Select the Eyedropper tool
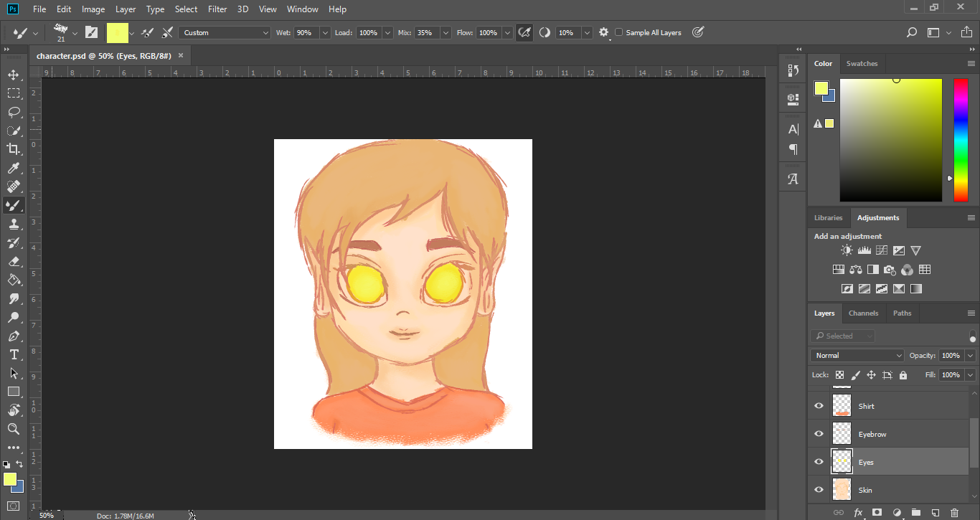Screen dimensions: 980x520 14,168
